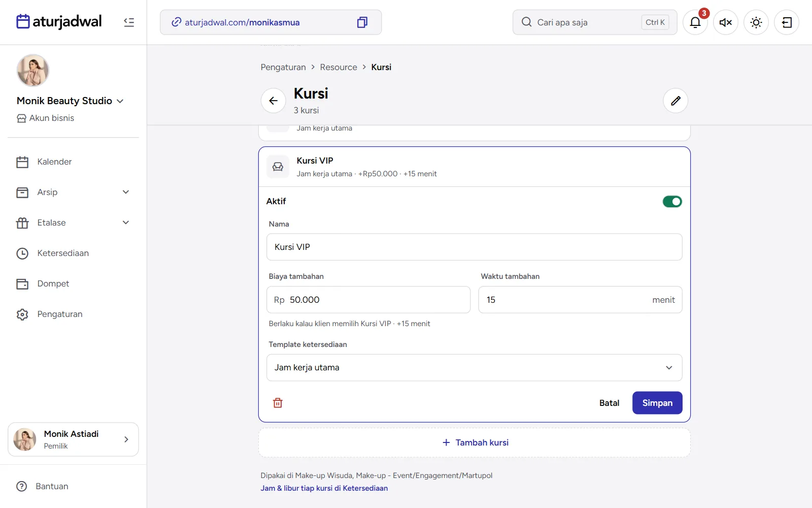
Task: Click the Pengaturan breadcrumb
Action: coord(283,67)
